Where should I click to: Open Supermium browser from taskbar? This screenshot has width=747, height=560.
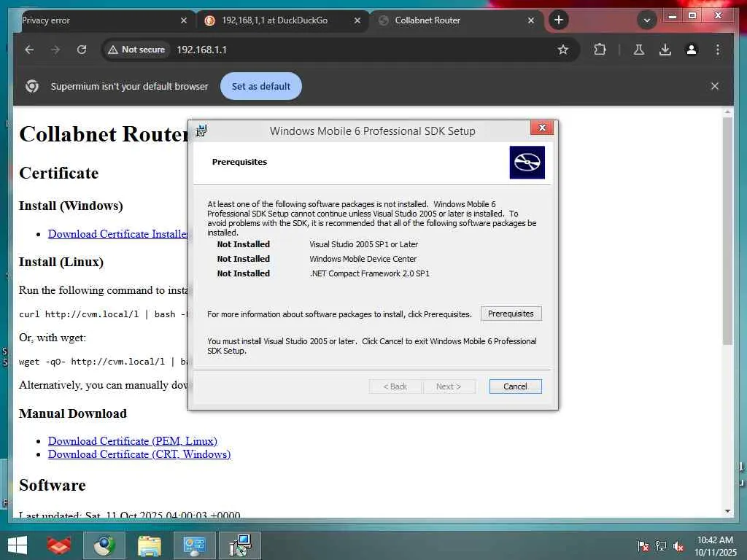[x=104, y=545]
